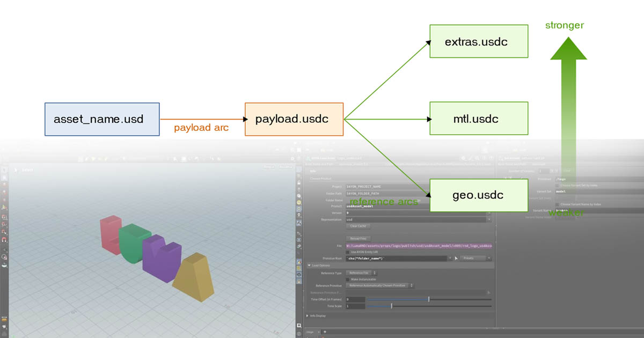Click the File path input field
This screenshot has height=338, width=644.
[x=418, y=245]
